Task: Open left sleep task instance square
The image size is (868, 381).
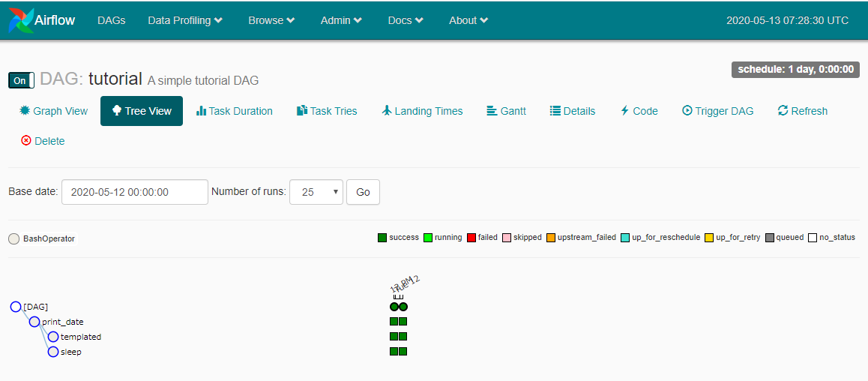Action: click(x=394, y=351)
